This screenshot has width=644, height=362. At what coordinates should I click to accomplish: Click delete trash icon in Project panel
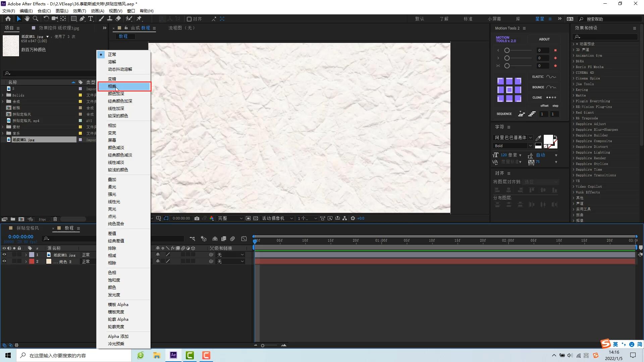click(55, 219)
